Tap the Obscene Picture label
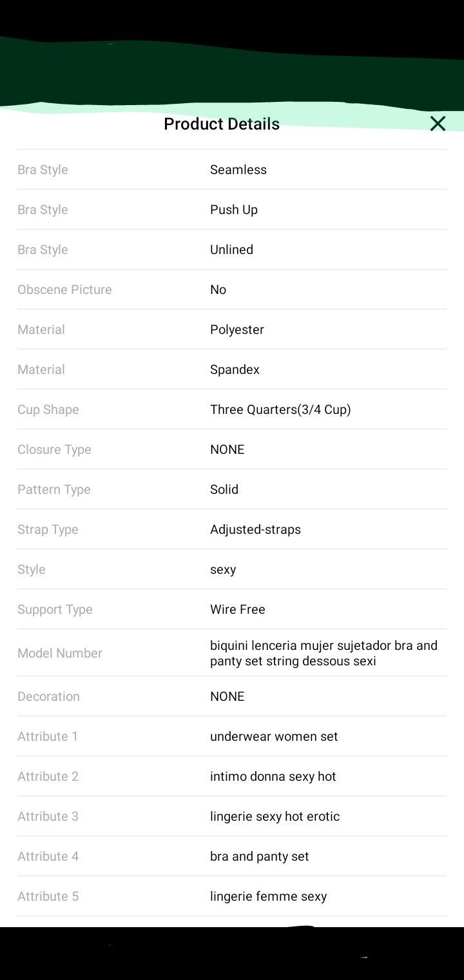The image size is (464, 980). click(x=64, y=289)
